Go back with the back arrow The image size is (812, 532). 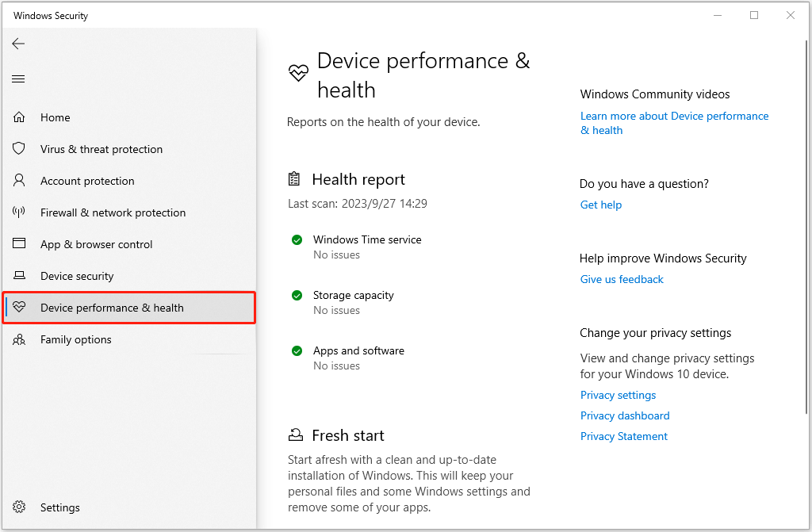tap(19, 44)
